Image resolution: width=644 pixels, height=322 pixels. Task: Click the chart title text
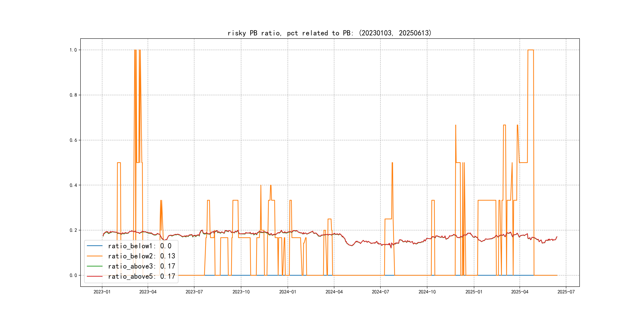[x=330, y=33]
